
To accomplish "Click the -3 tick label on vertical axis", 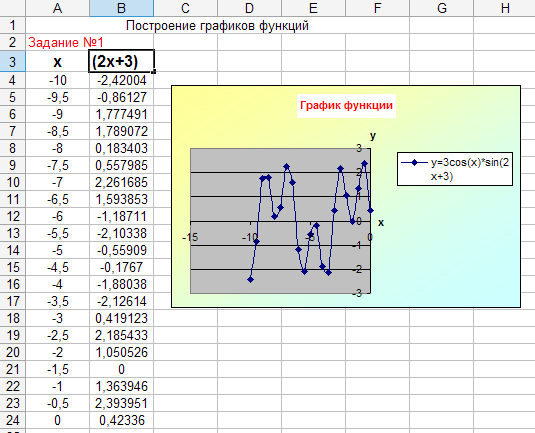I will click(357, 293).
